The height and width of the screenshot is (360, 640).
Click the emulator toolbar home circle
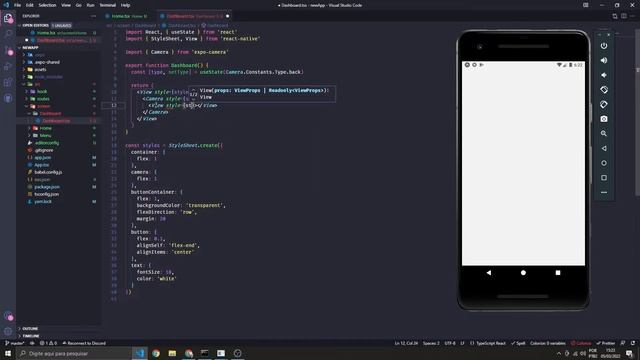(604, 163)
